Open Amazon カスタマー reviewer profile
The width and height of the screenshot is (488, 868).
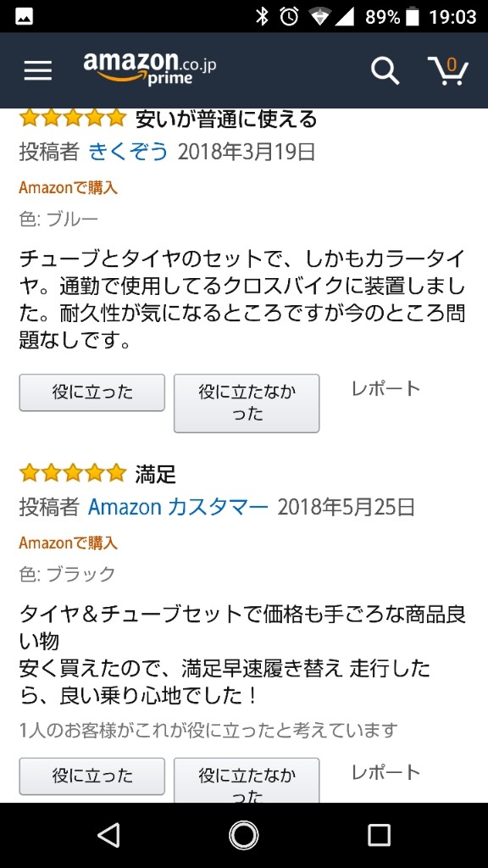(x=178, y=507)
